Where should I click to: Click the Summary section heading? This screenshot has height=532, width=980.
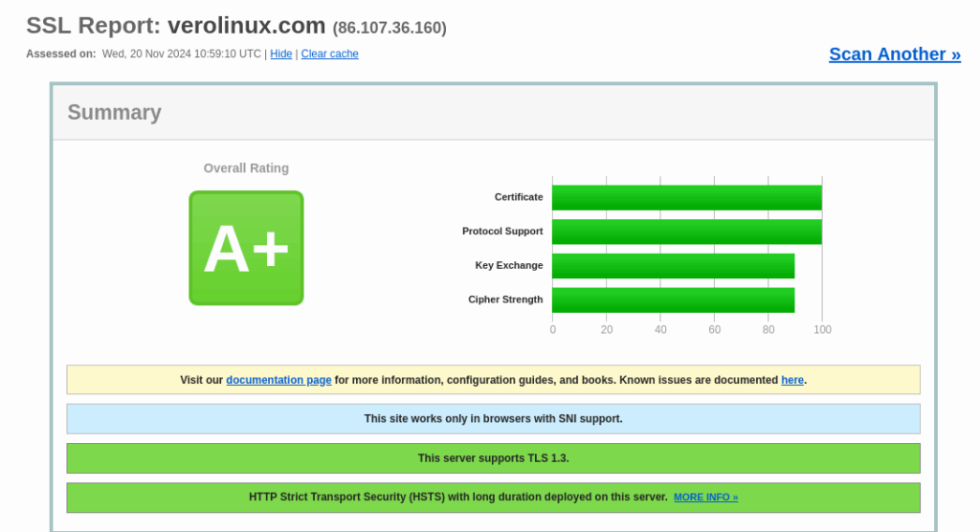tap(114, 113)
